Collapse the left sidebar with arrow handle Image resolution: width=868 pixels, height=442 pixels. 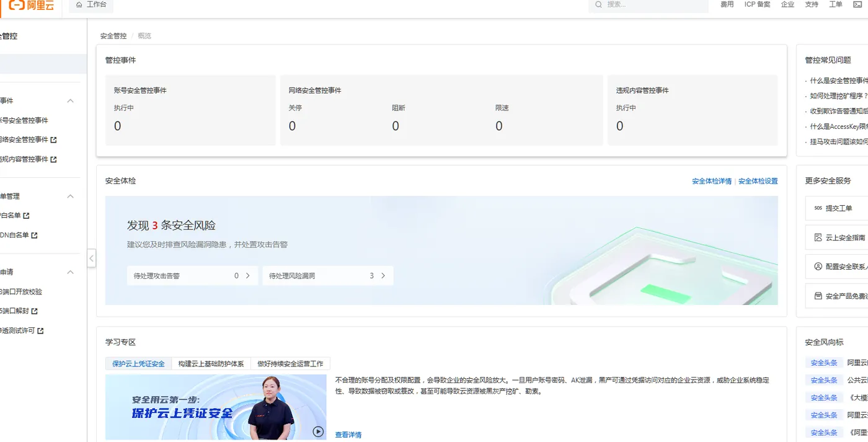pos(92,258)
